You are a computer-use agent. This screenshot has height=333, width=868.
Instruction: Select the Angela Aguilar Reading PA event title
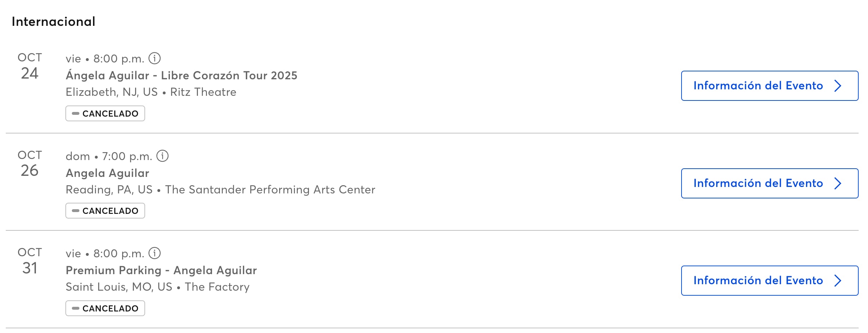click(x=107, y=173)
